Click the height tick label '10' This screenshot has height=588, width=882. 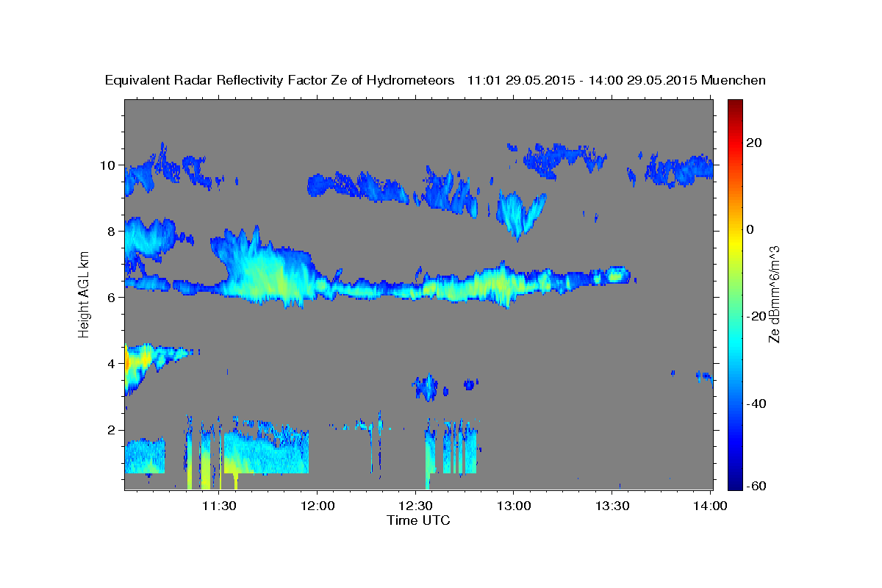click(x=110, y=165)
